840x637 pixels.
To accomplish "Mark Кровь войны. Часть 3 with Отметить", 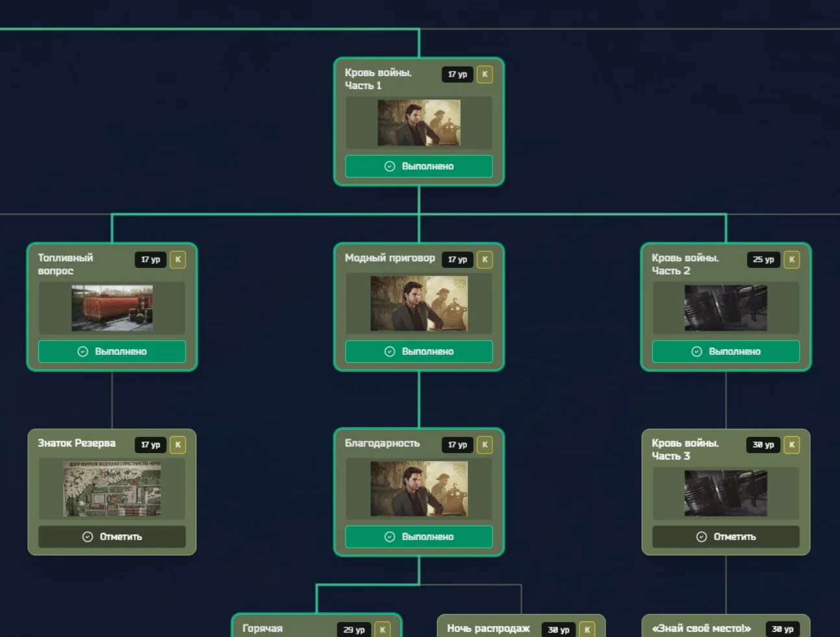I will pyautogui.click(x=726, y=537).
